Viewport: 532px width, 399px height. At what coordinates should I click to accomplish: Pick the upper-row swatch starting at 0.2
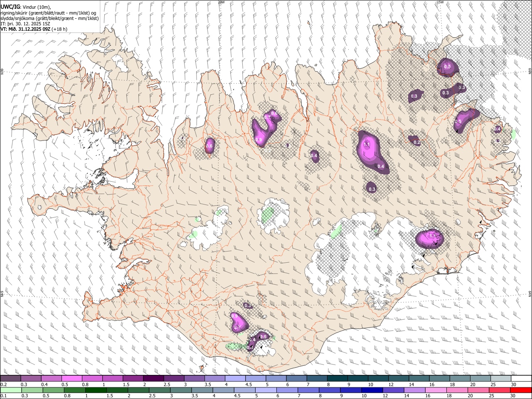(10, 379)
